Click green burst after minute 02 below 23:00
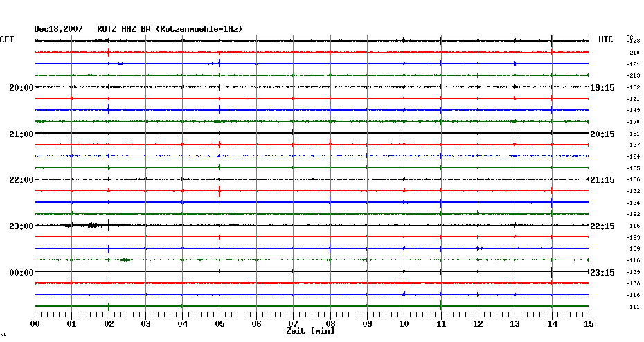This screenshot has width=644, height=342. click(125, 260)
